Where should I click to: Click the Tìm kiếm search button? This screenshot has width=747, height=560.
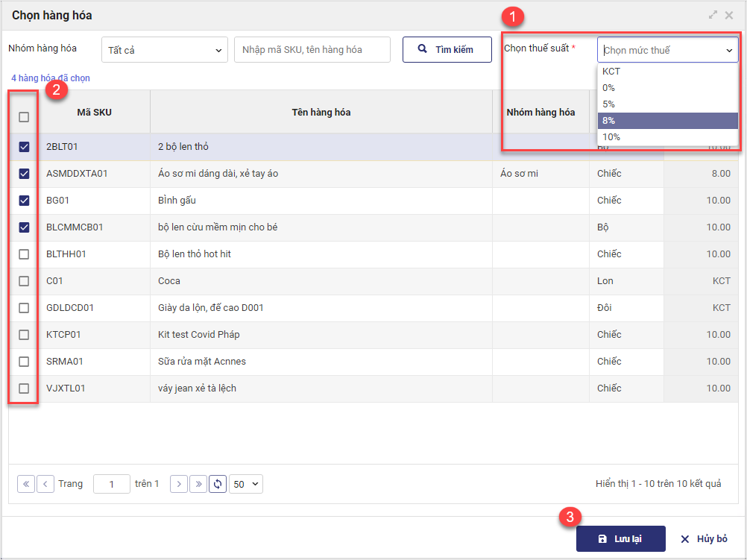[x=447, y=50]
